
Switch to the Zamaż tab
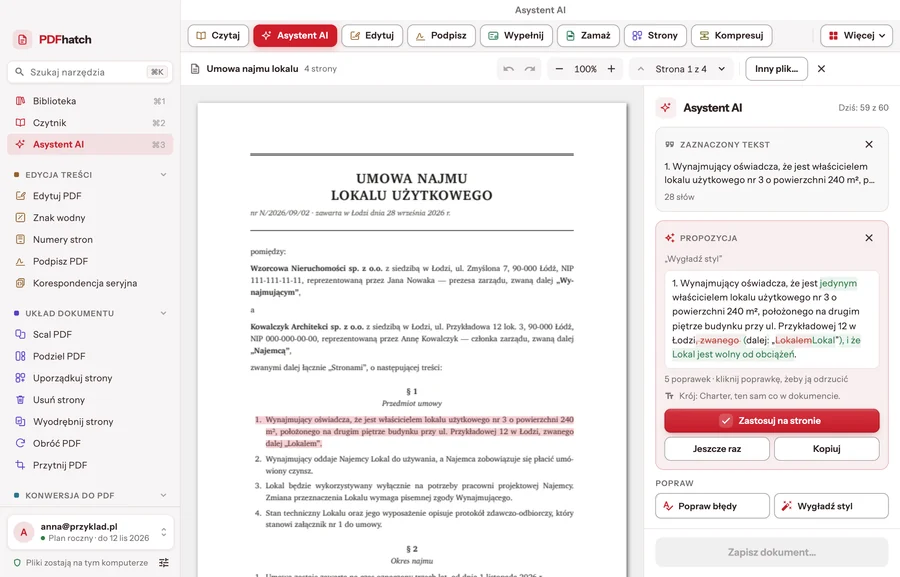588,36
